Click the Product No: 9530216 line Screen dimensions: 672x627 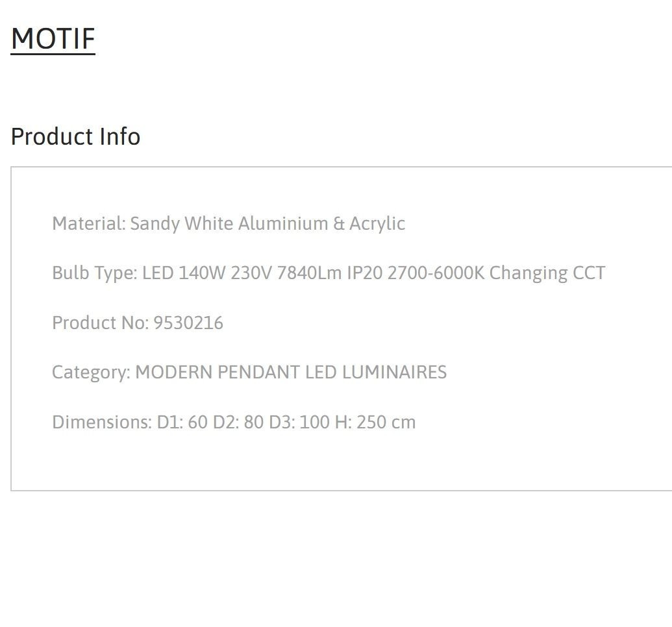pyautogui.click(x=138, y=323)
